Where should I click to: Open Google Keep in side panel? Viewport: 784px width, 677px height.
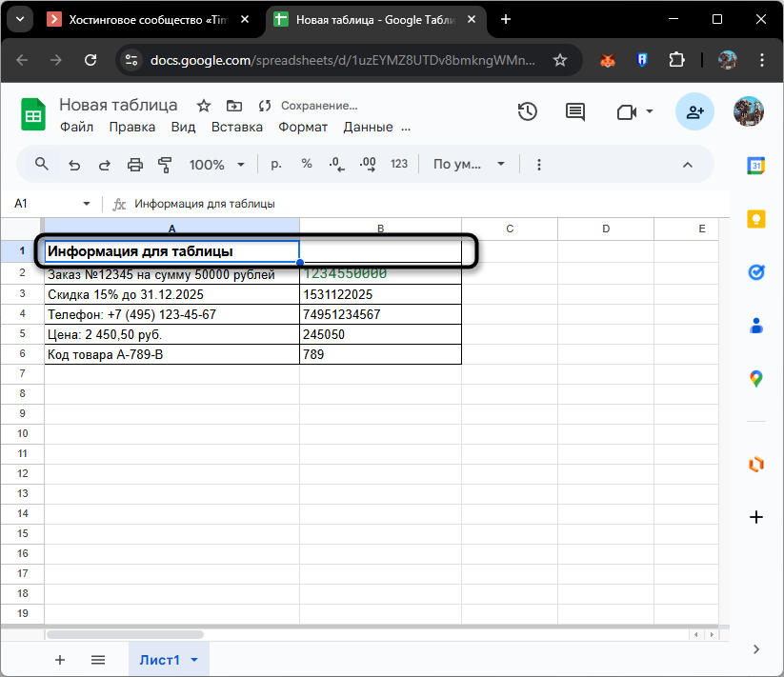click(756, 218)
